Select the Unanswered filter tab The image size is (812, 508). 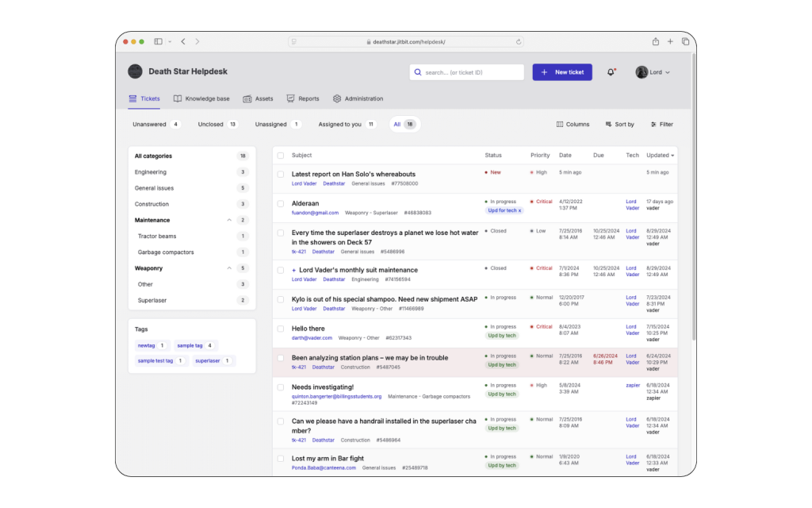151,124
